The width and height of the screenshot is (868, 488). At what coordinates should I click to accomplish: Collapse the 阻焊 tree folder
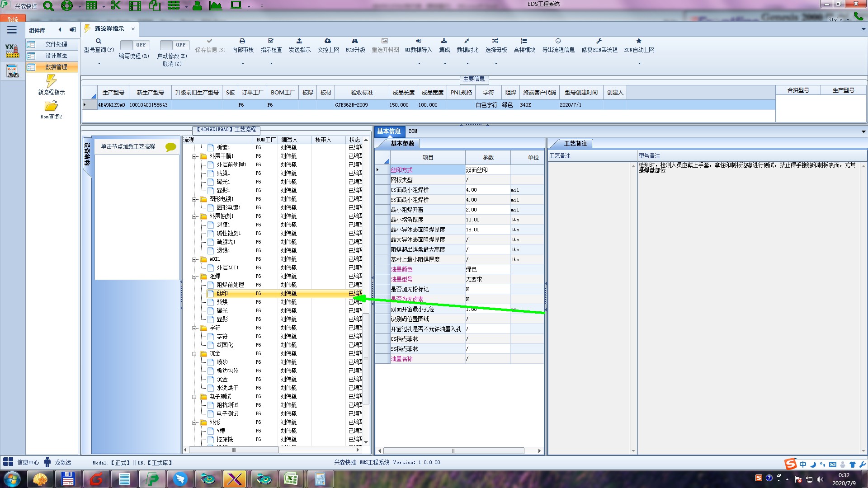194,277
